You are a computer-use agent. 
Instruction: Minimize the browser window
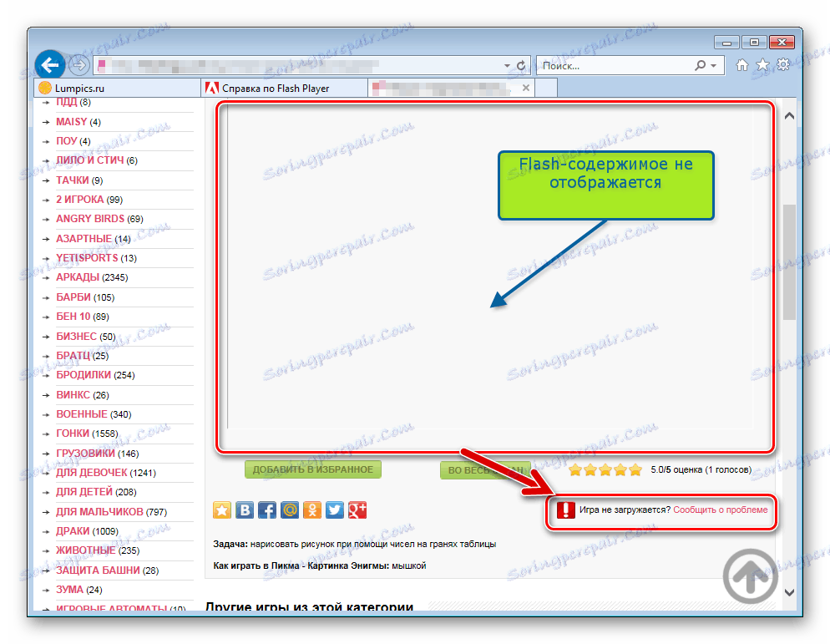(x=726, y=43)
